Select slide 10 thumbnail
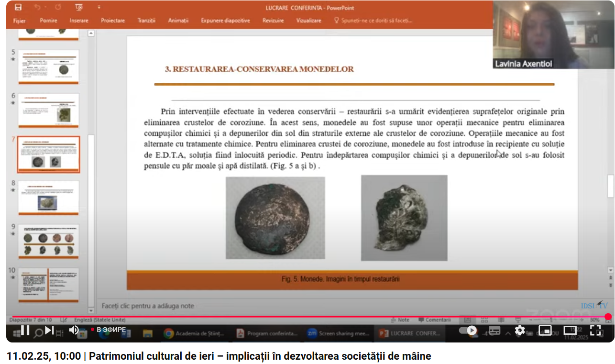This screenshot has width=615, height=364. click(48, 285)
